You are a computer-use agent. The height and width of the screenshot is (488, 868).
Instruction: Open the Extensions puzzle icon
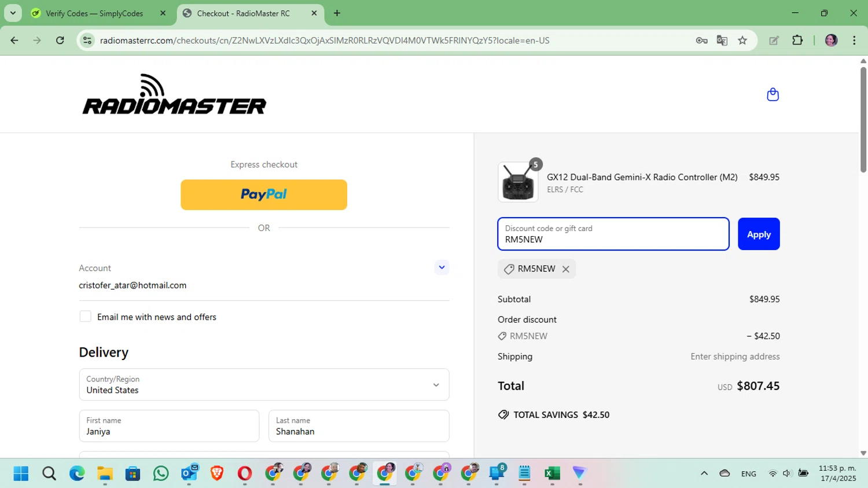click(x=797, y=41)
